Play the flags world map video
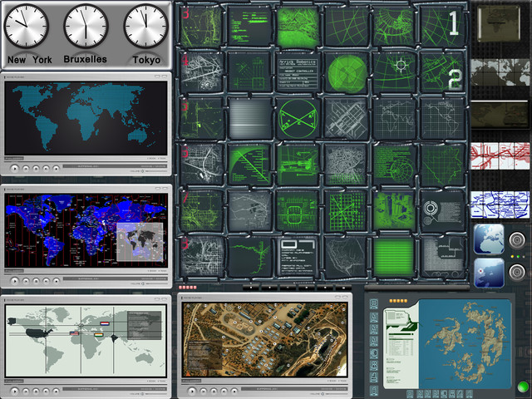The width and height of the screenshot is (532, 399). point(15,392)
